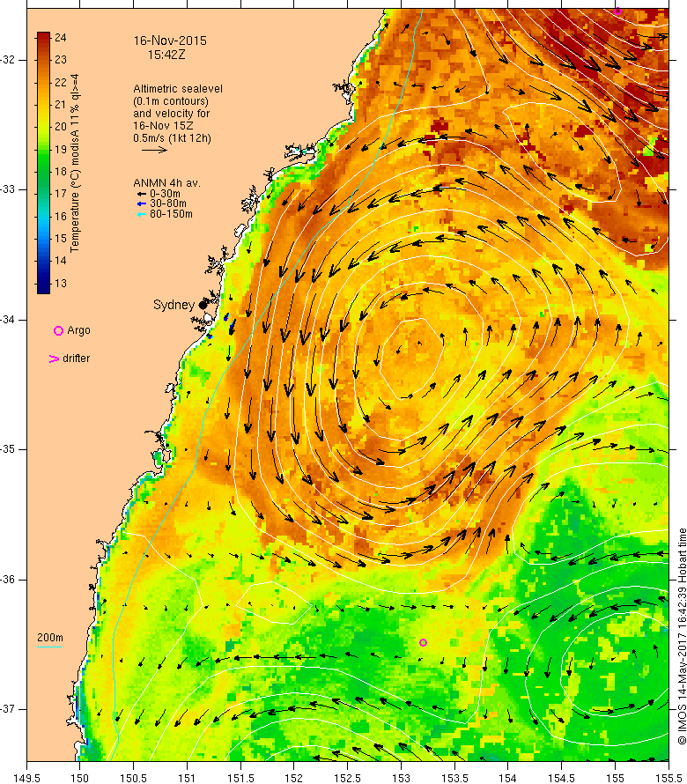The width and height of the screenshot is (687, 784).
Task: Click the "Sydney" label
Action: (x=174, y=305)
